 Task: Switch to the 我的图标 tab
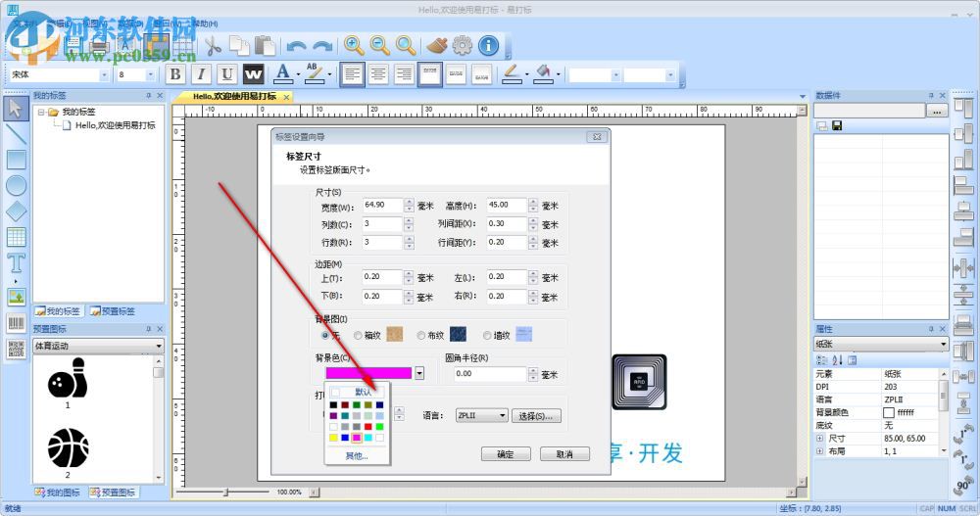point(58,493)
